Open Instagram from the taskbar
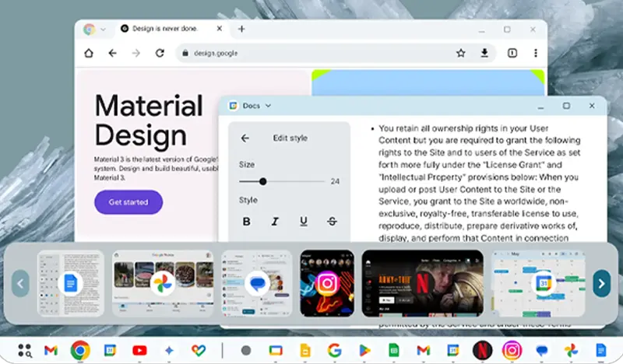623x364 pixels. tap(512, 351)
